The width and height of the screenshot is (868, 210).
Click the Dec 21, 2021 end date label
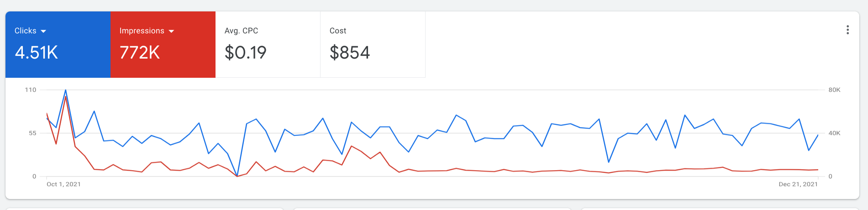click(x=798, y=184)
